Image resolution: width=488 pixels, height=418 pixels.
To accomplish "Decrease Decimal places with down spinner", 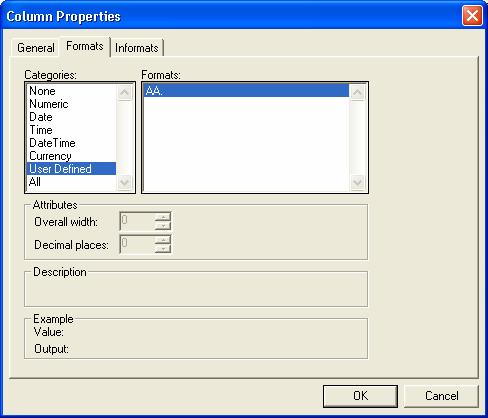I will [163, 249].
